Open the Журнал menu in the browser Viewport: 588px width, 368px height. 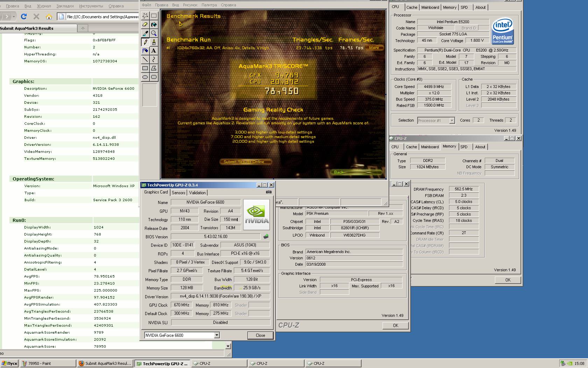coord(44,6)
